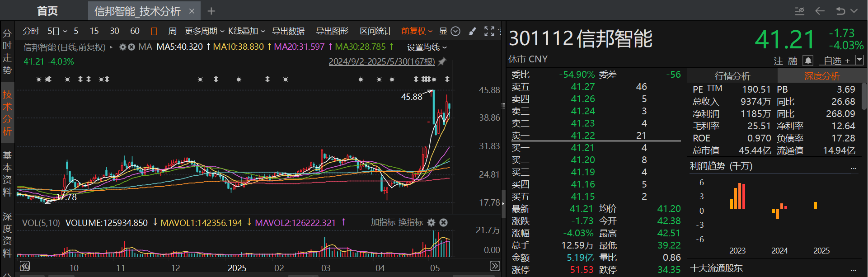Expand the 更多周期 dropdown
This screenshot has width=868, height=277.
[x=204, y=31]
